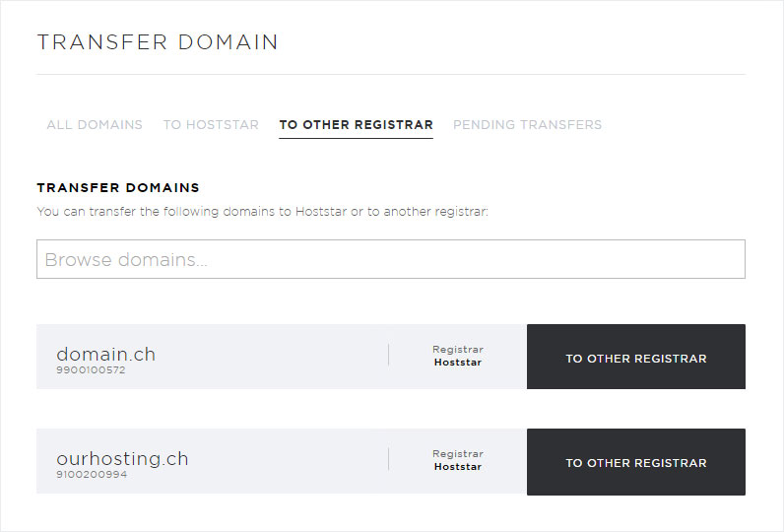The height and width of the screenshot is (532, 784).
Task: Transfer domain.ch to other registrar button
Action: (x=636, y=357)
